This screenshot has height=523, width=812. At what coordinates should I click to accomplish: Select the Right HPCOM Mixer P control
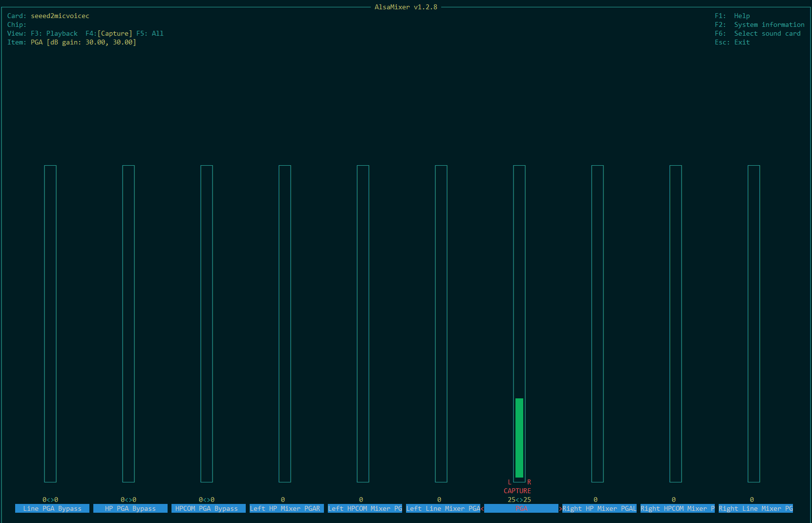(678, 508)
